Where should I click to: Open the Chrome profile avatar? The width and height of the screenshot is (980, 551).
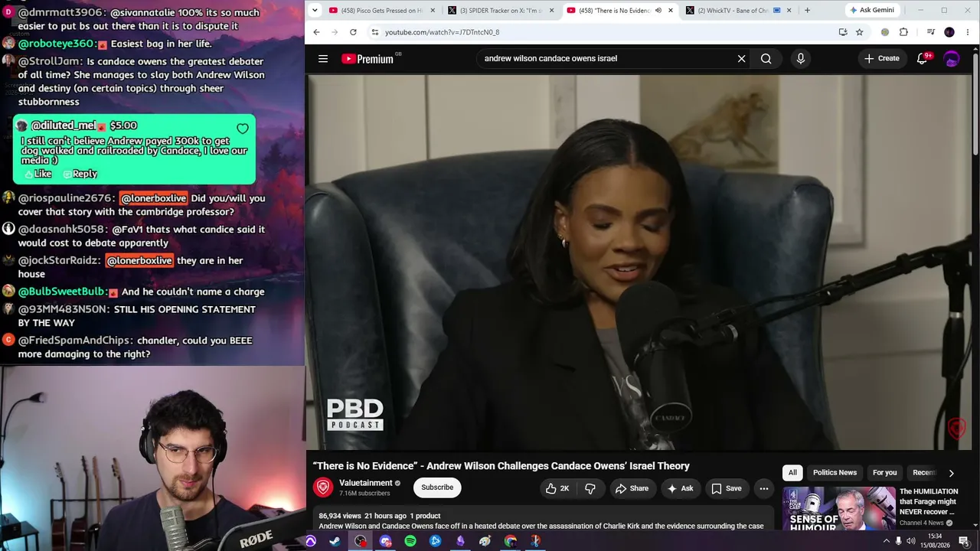pyautogui.click(x=949, y=32)
